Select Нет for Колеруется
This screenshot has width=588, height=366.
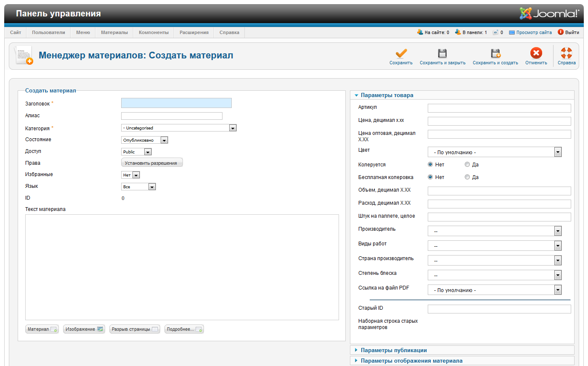click(430, 165)
